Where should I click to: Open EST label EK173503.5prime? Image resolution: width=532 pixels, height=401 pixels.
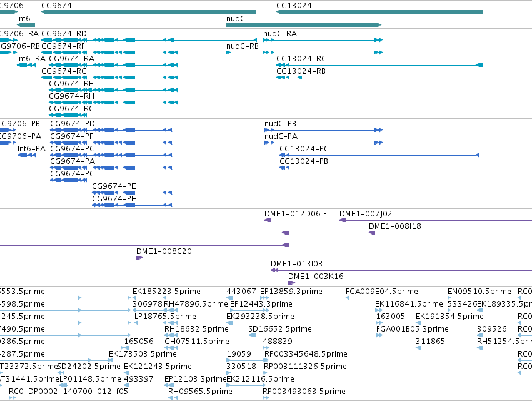[143, 355]
